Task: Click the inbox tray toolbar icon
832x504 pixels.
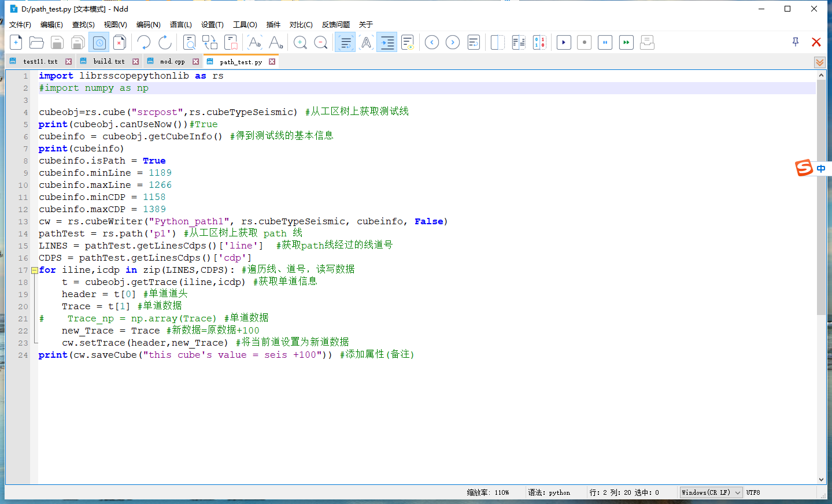Action: coord(647,42)
